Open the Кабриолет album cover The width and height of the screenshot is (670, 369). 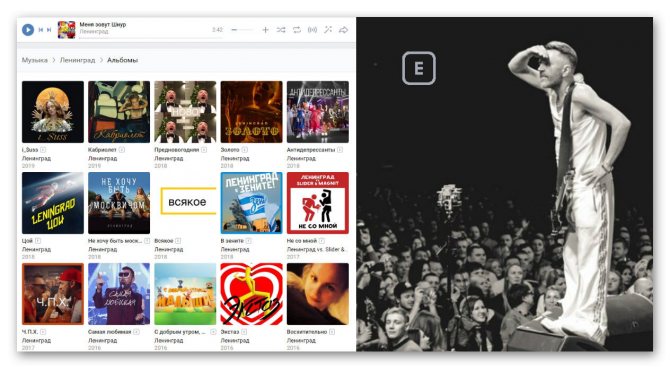(x=119, y=112)
